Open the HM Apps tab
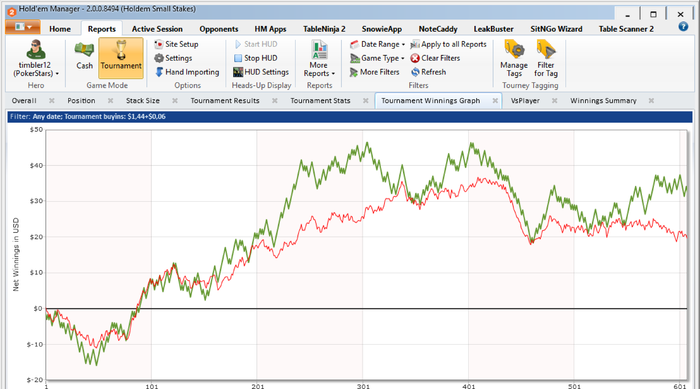The height and width of the screenshot is (389, 700). 271,29
